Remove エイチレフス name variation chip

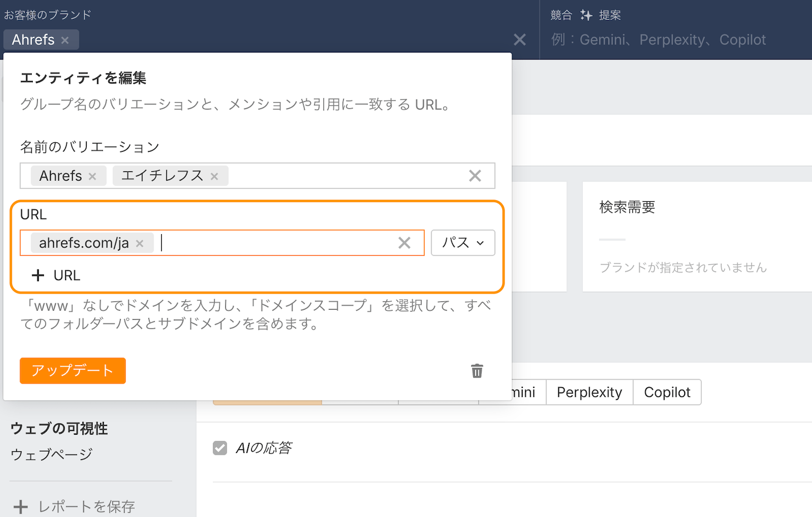pyautogui.click(x=214, y=176)
